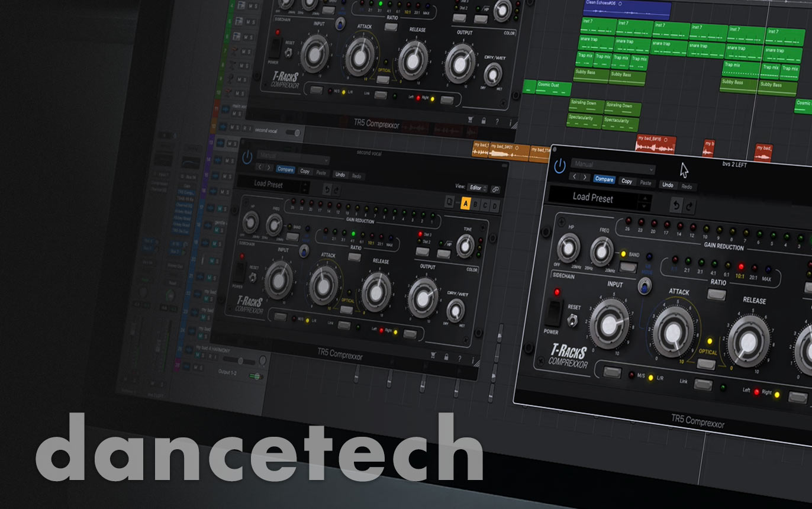Click the undo arrow icon in bvs 2 LEFT window
812x509 pixels.
tap(676, 206)
